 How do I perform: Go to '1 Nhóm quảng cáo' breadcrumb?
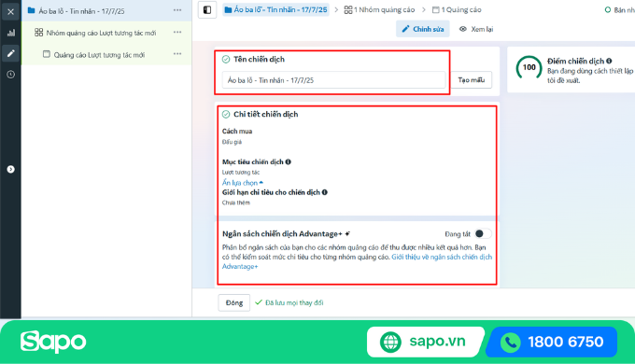[379, 9]
